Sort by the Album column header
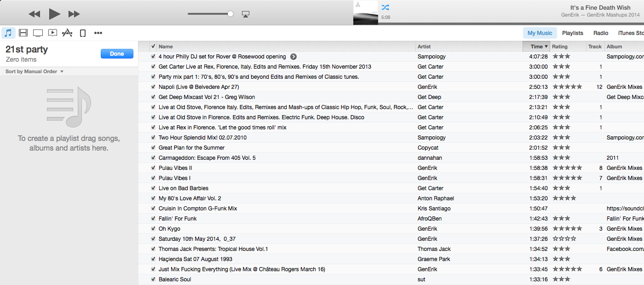Image resolution: width=644 pixels, height=285 pixels. pyautogui.click(x=624, y=47)
